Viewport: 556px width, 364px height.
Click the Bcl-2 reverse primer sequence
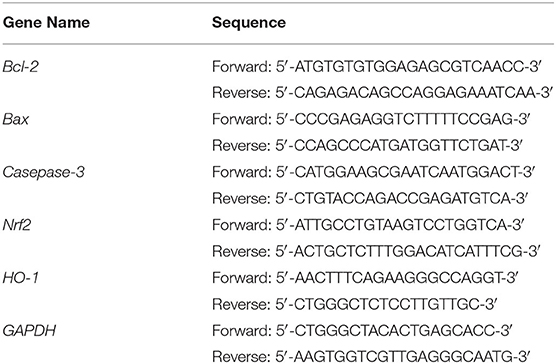click(383, 93)
